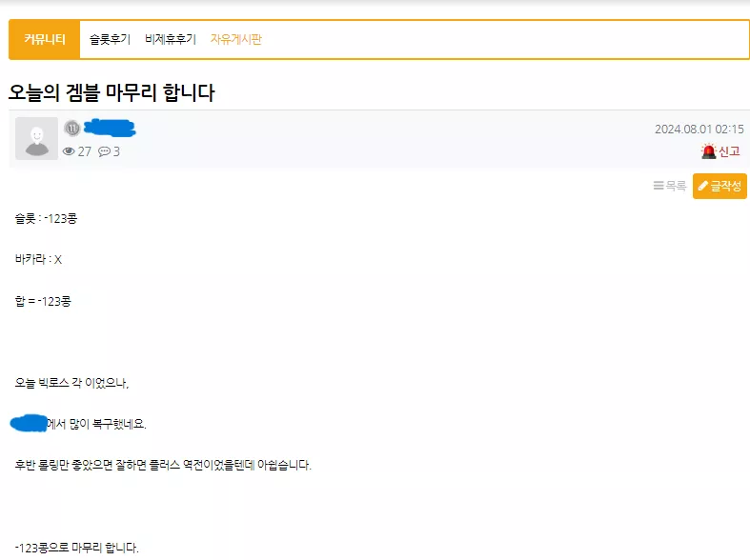Click the post title 오늘의 겜블 마무리 합니다

pos(111,92)
